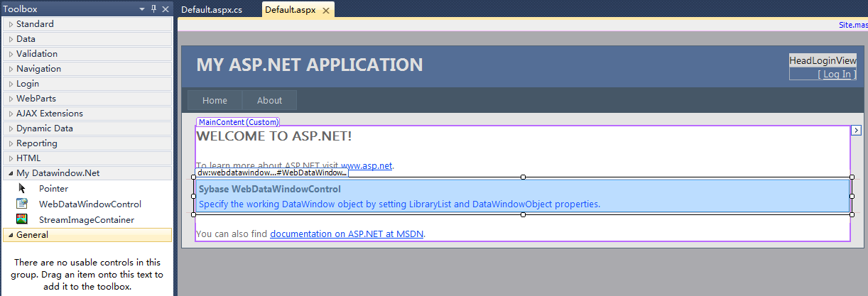Viewport: 868px width, 296px height.
Task: Open the www.asp.net link
Action: pyautogui.click(x=367, y=166)
